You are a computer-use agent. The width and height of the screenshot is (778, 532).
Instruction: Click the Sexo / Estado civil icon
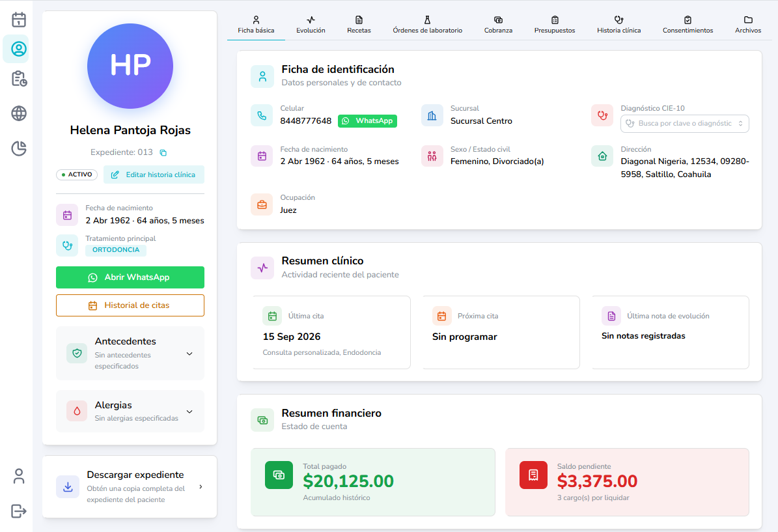coord(432,156)
